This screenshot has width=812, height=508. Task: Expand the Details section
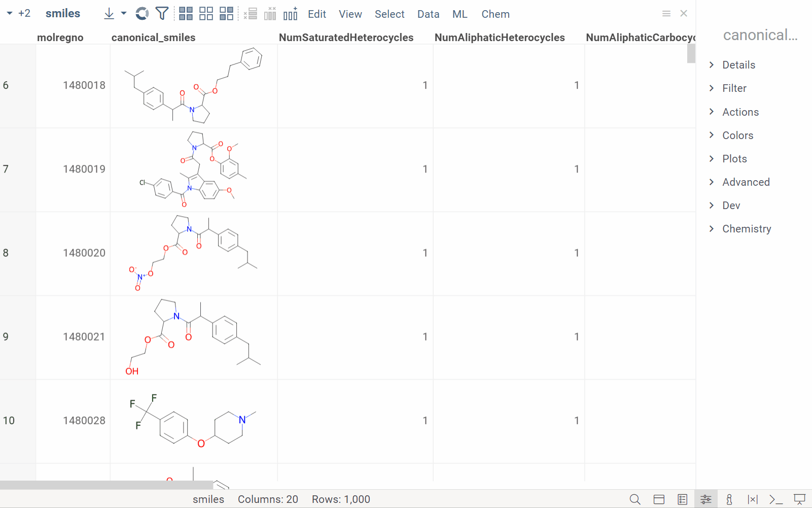click(x=738, y=65)
